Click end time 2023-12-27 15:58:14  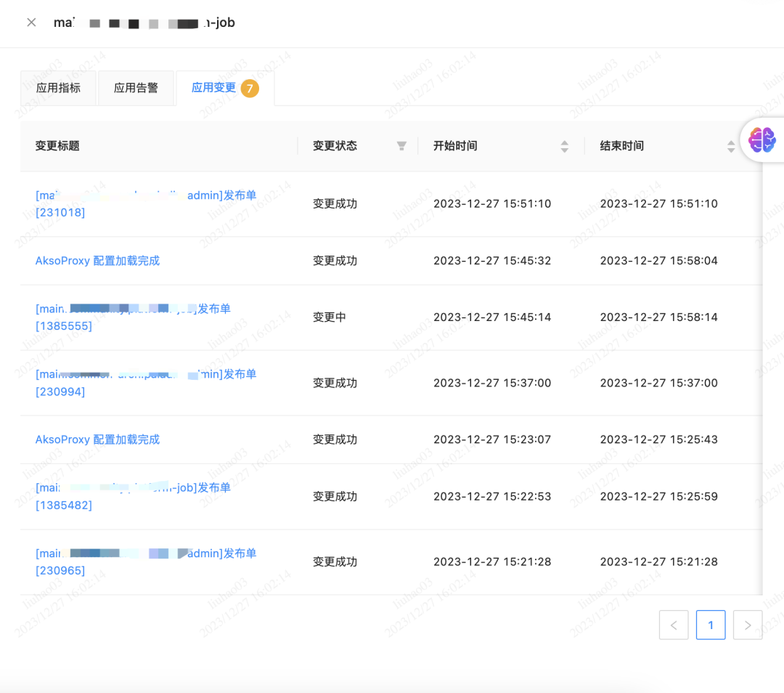point(659,317)
